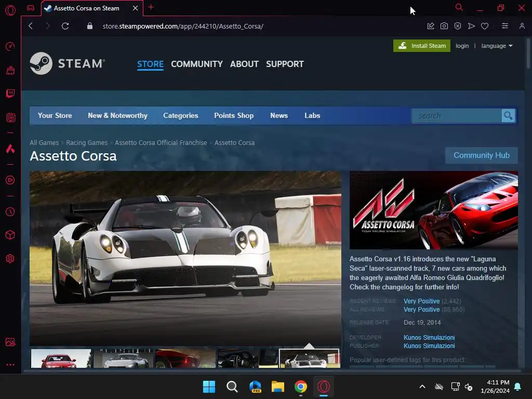
Task: Open the News tab
Action: (x=279, y=116)
